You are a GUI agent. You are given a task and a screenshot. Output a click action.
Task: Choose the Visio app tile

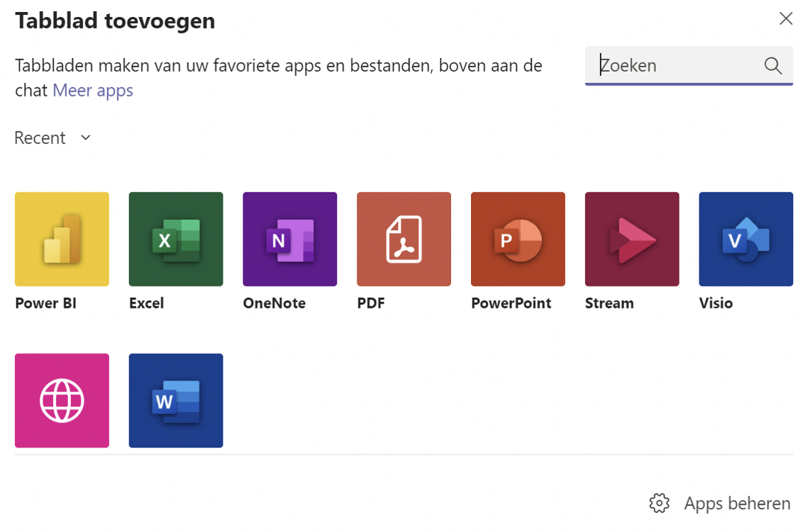point(746,239)
